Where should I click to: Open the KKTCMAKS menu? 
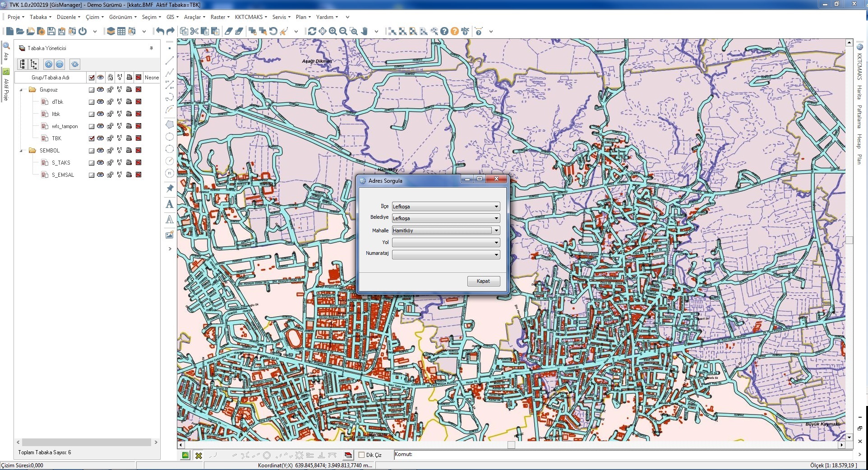pyautogui.click(x=251, y=17)
